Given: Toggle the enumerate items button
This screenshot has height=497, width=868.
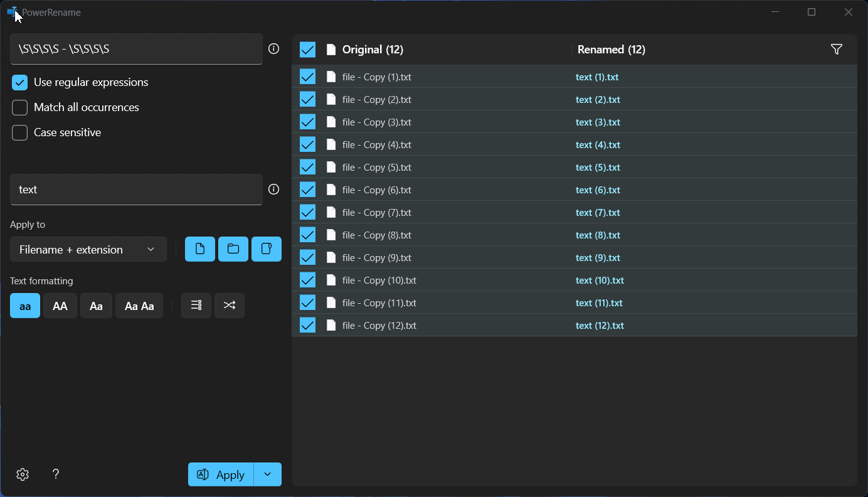Looking at the screenshot, I should [x=196, y=306].
